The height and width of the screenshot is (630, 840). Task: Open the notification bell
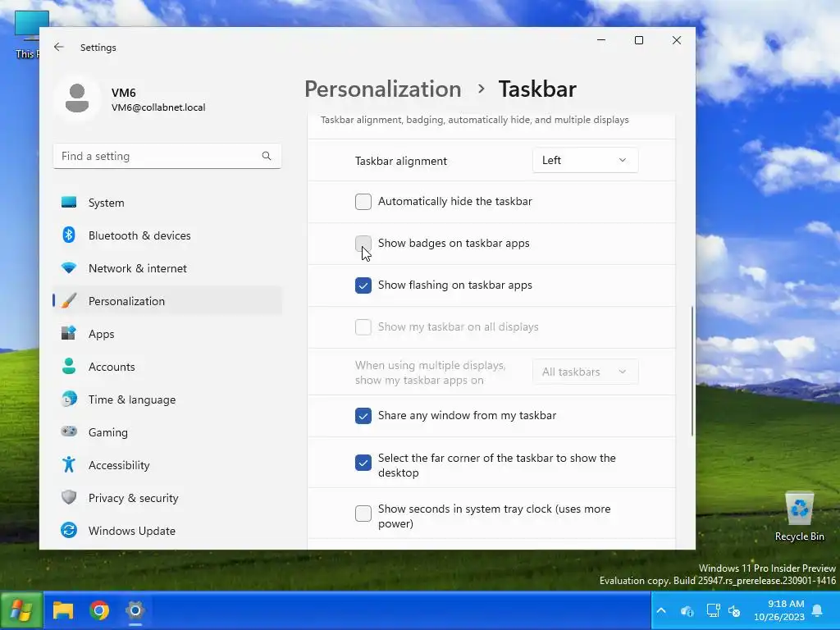click(818, 610)
